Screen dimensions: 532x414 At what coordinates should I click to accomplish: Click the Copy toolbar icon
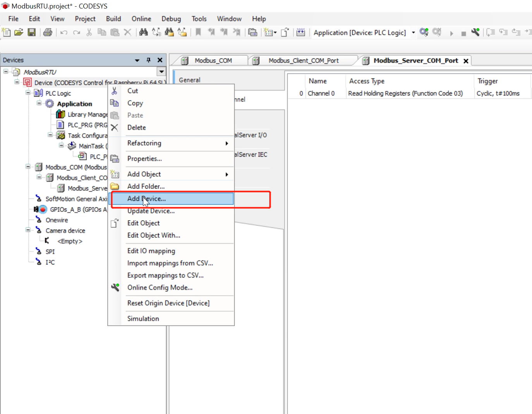(102, 33)
